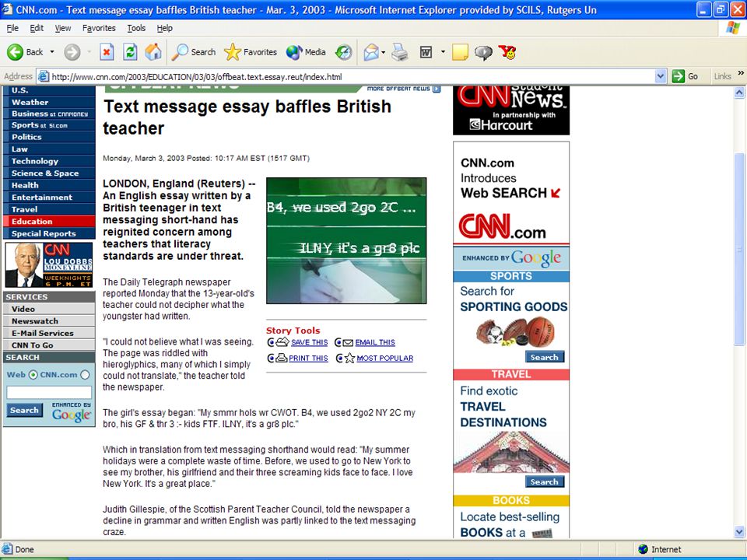Screen dimensions: 747x560
Task: Open the Search pane in the toolbar
Action: tap(194, 52)
